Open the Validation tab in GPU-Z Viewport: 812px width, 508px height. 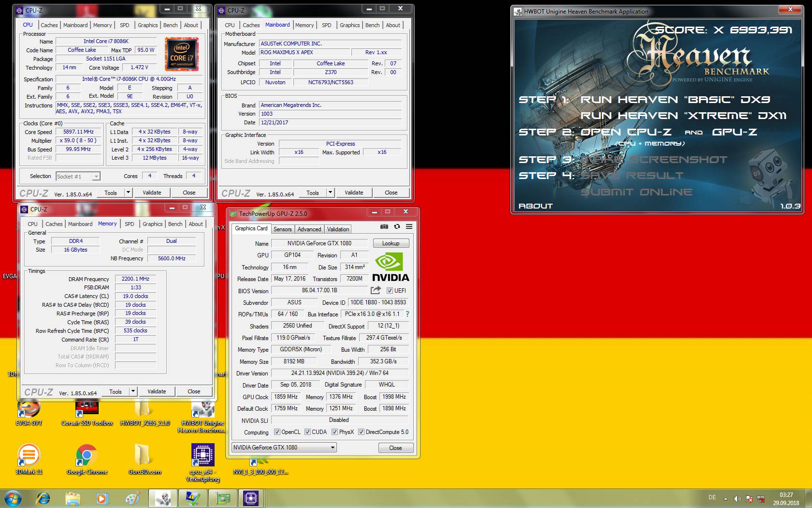click(x=338, y=229)
